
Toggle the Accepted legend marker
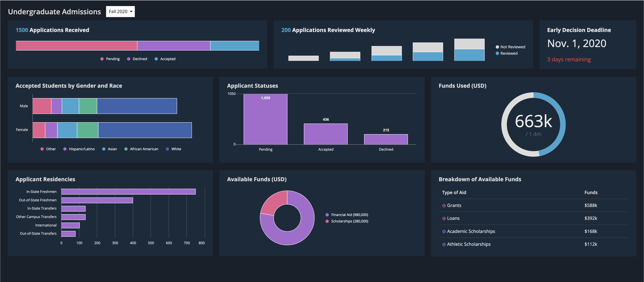tap(156, 59)
